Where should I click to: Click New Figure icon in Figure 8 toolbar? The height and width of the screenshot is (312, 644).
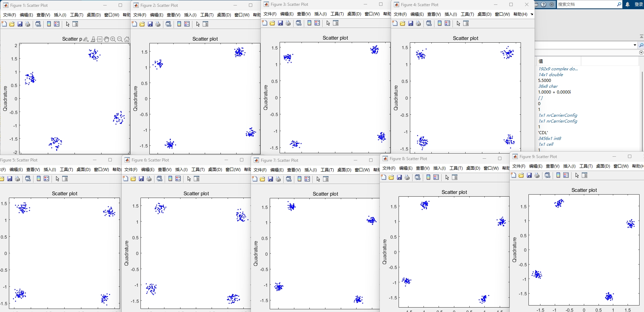384,178
